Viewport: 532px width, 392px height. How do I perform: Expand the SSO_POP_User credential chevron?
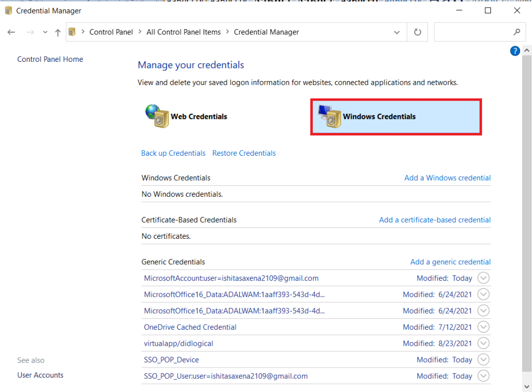coord(483,376)
